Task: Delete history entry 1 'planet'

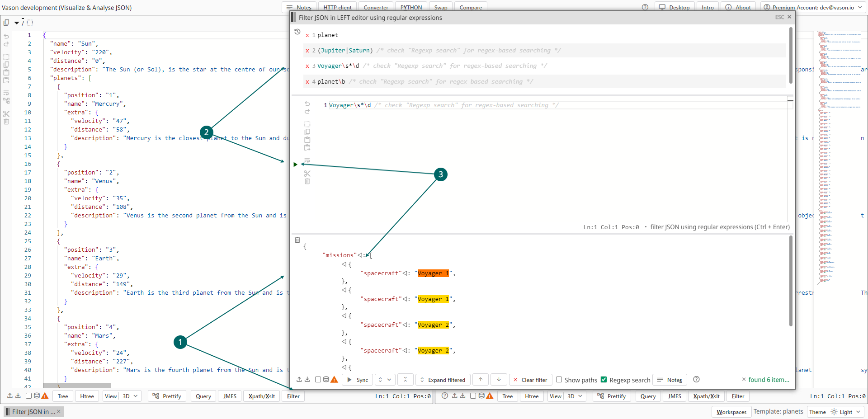Action: [307, 35]
